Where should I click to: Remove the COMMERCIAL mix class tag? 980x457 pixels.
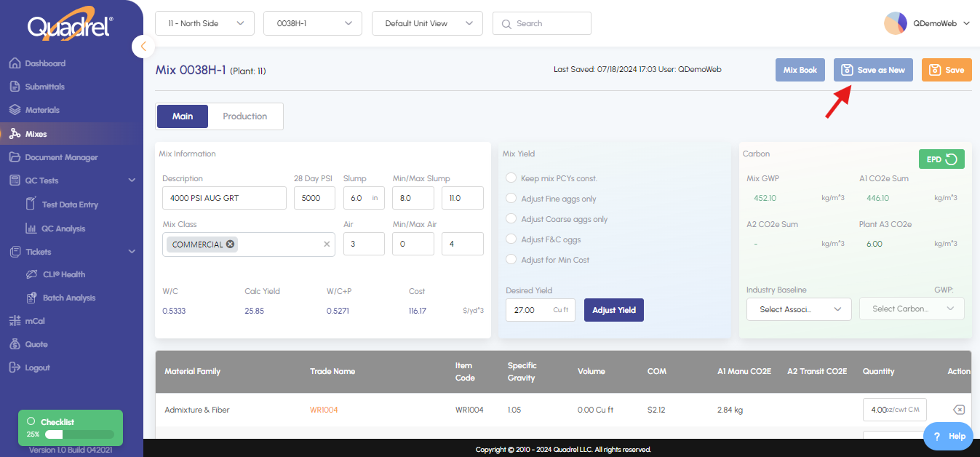pyautogui.click(x=231, y=245)
